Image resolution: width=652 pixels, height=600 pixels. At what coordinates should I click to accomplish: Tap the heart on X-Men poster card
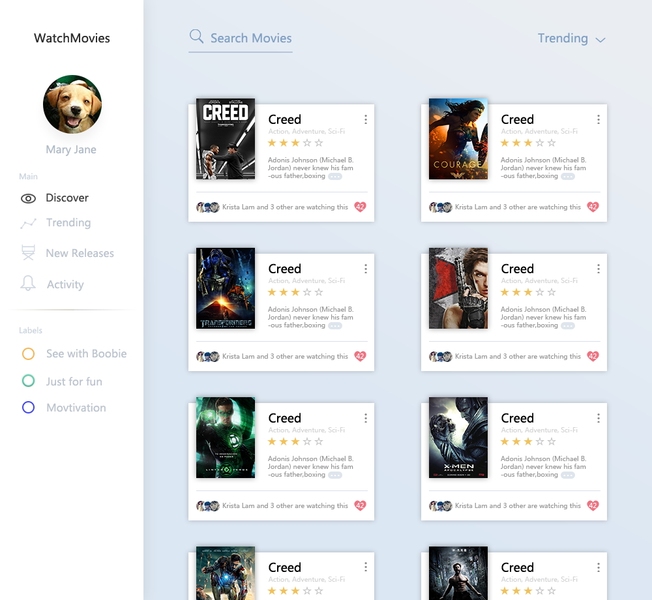point(593,505)
